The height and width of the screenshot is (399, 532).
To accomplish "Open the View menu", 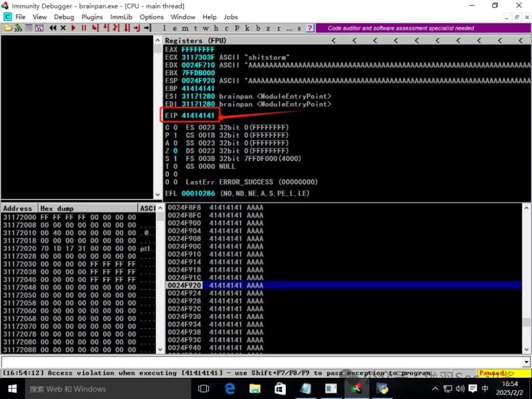I will point(40,17).
